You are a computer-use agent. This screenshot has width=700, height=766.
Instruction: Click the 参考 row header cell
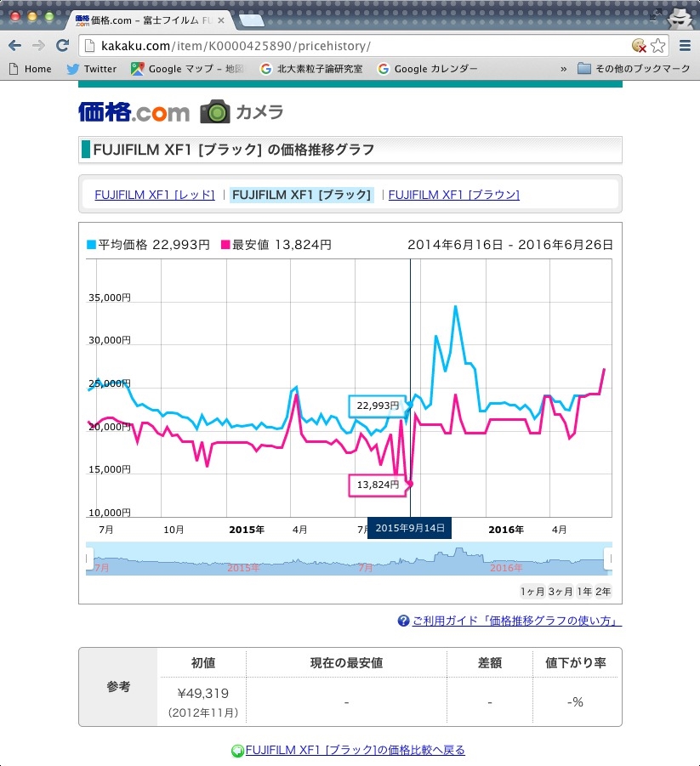[119, 687]
